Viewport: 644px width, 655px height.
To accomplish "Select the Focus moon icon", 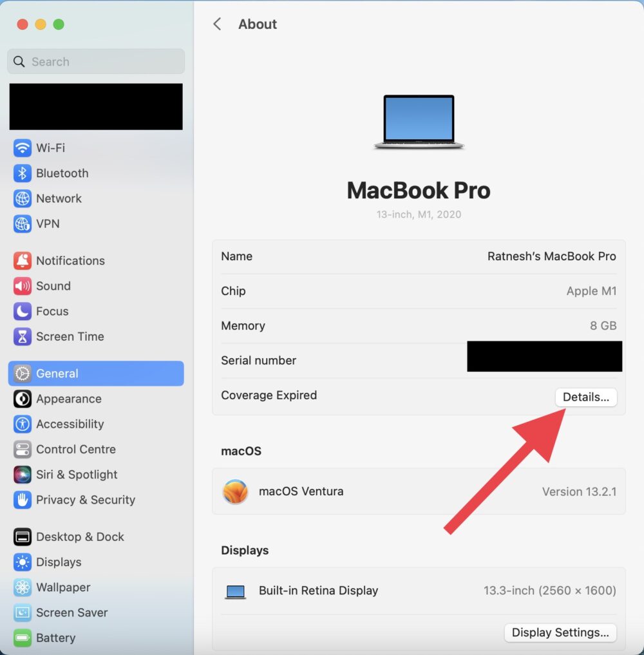I will pyautogui.click(x=22, y=311).
